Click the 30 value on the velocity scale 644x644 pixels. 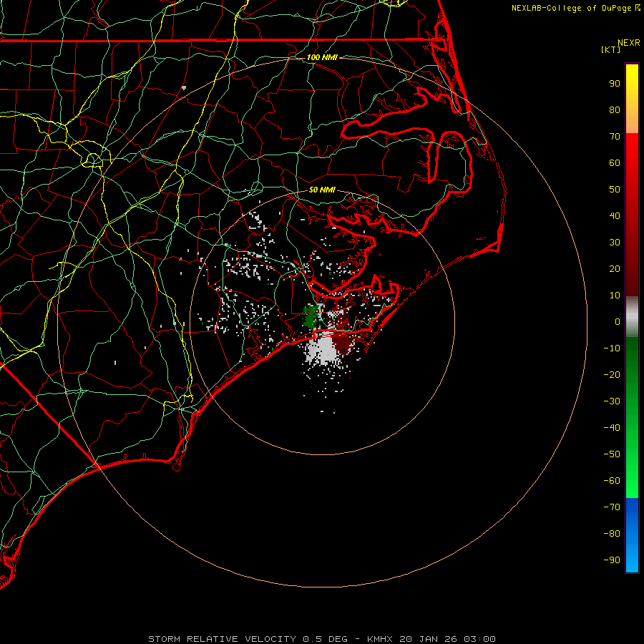click(615, 243)
